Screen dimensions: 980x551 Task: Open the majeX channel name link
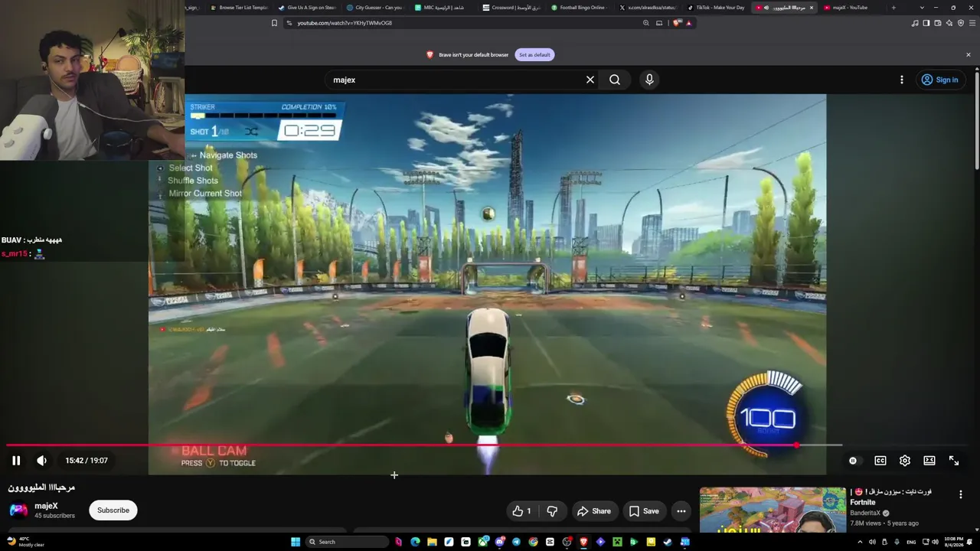click(x=46, y=506)
